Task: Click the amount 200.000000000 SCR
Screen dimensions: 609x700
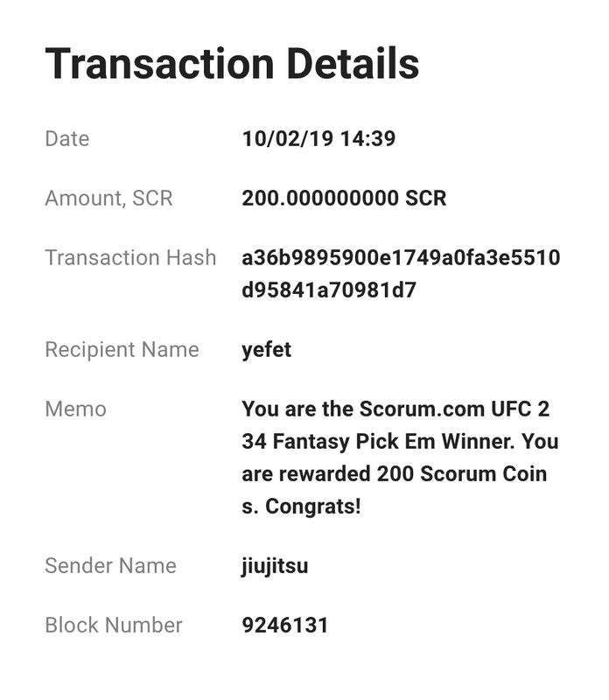Action: 344,199
